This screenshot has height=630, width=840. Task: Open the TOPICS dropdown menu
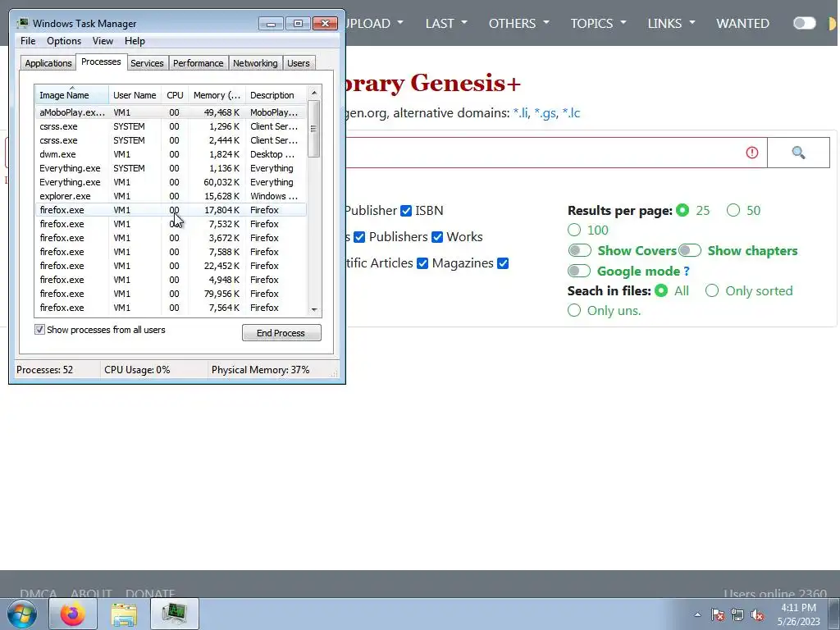pos(598,23)
